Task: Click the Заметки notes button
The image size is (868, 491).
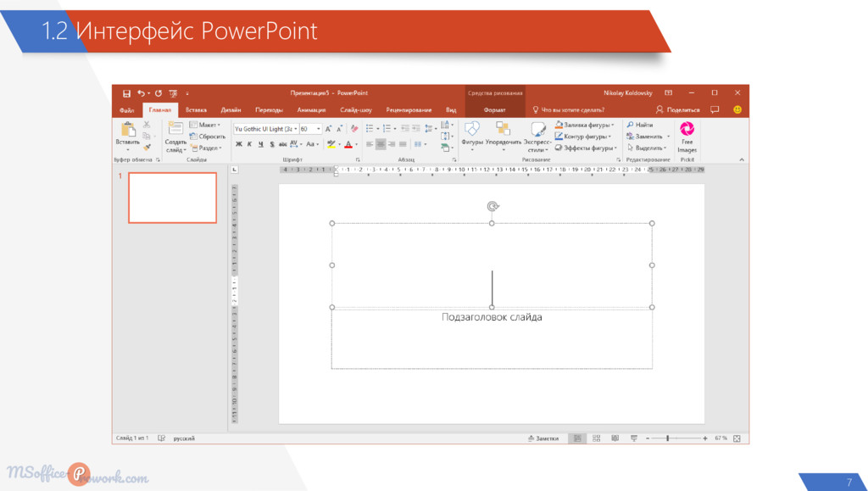Action: pyautogui.click(x=543, y=438)
